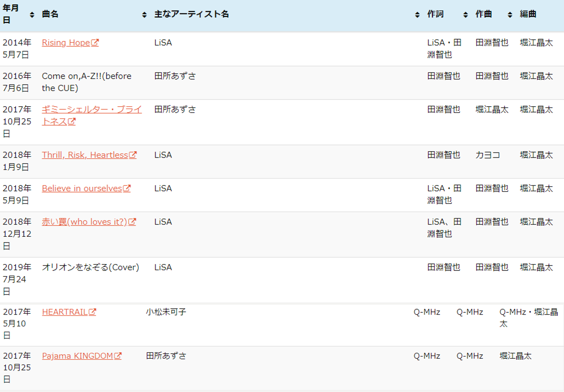Sort table by 年月日 column arrows
Screen dimensions: 564x392
click(32, 15)
